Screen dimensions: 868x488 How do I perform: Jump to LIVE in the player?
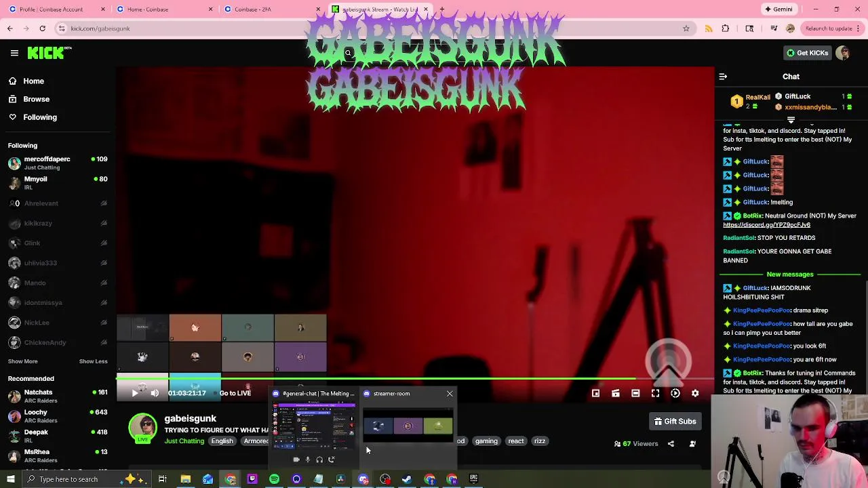(x=235, y=393)
